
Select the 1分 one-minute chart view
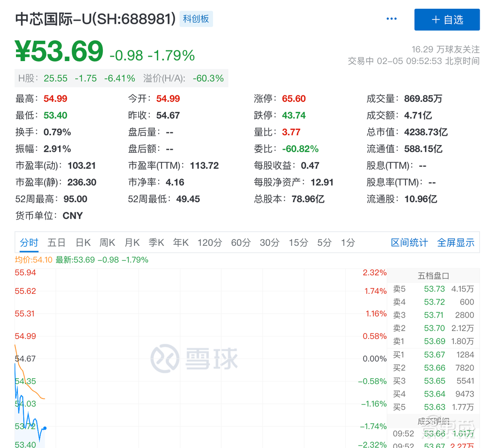point(348,242)
